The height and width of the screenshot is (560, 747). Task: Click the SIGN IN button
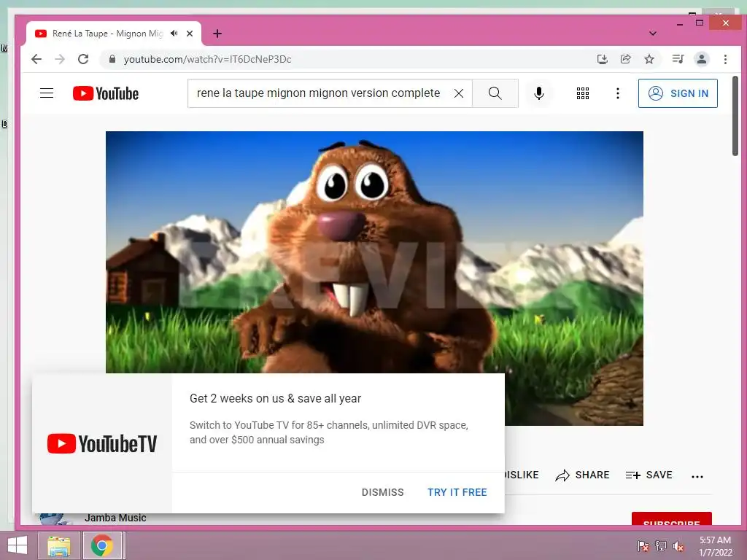tap(678, 93)
